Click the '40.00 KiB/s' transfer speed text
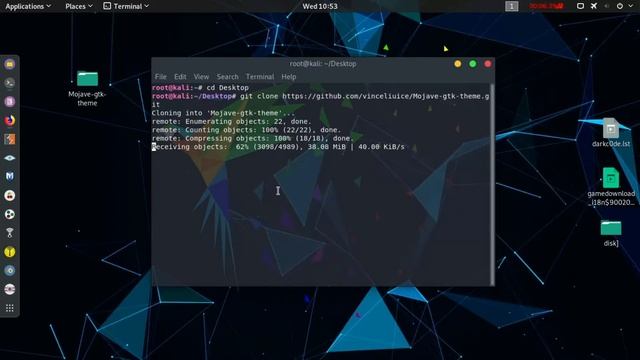The image size is (640, 360). tap(381, 147)
